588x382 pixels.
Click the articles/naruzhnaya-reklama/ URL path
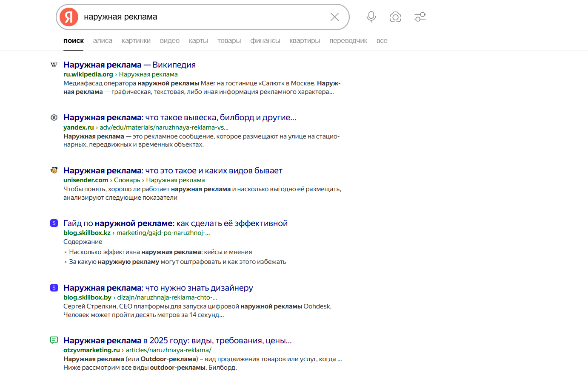pos(168,350)
